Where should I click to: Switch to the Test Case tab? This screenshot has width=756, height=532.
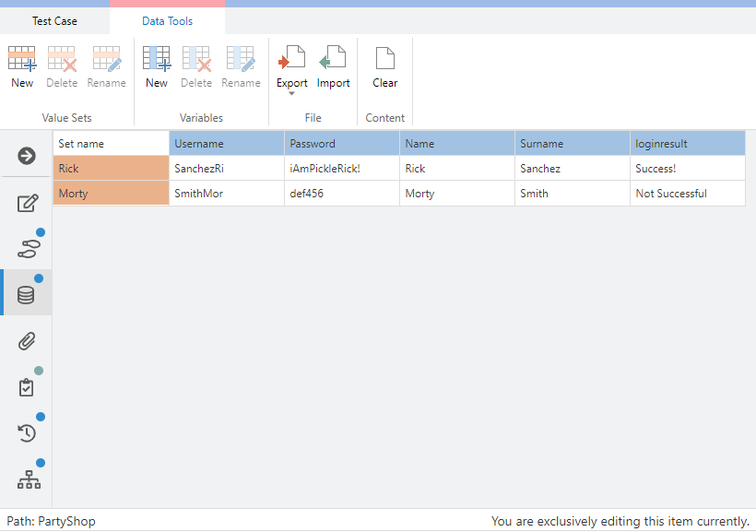click(x=54, y=20)
